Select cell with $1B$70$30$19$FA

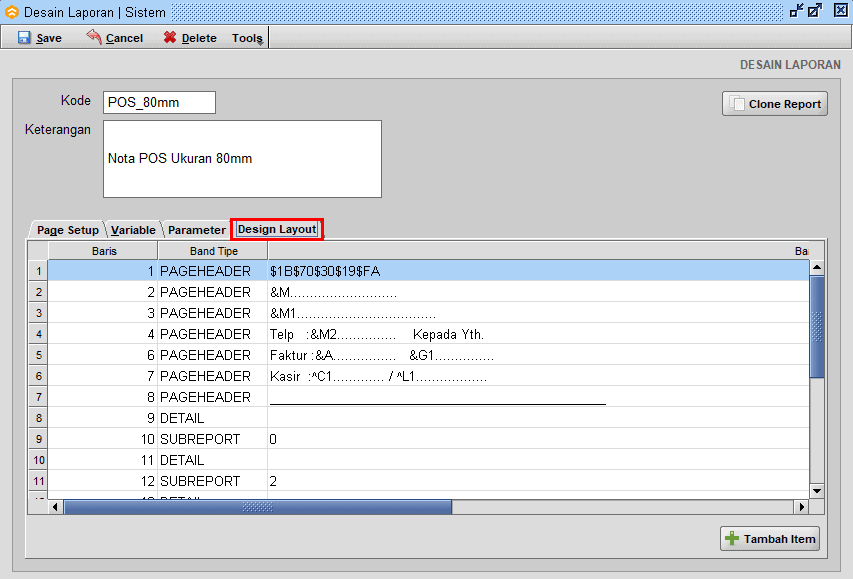click(538, 271)
